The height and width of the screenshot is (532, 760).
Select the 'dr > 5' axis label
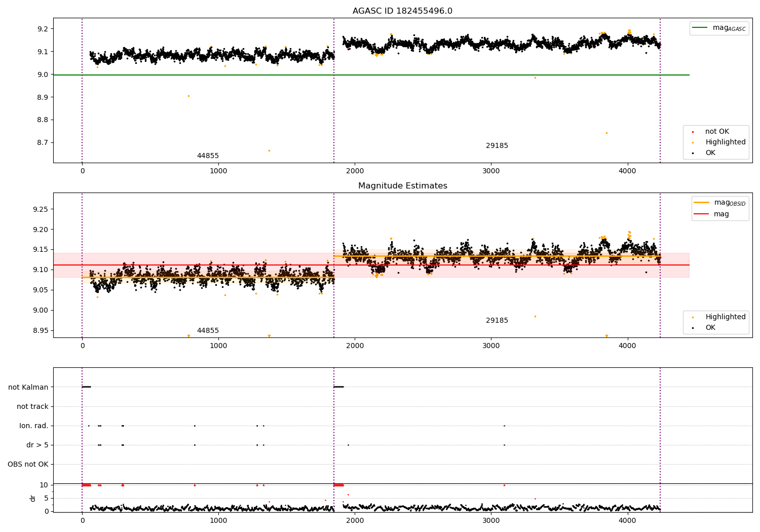click(37, 445)
